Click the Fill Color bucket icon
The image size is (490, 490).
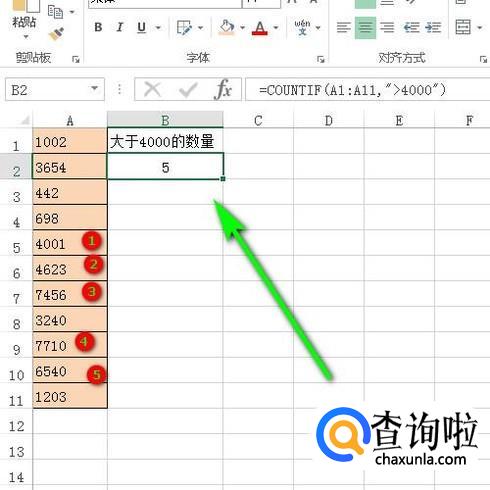pyautogui.click(x=226, y=27)
